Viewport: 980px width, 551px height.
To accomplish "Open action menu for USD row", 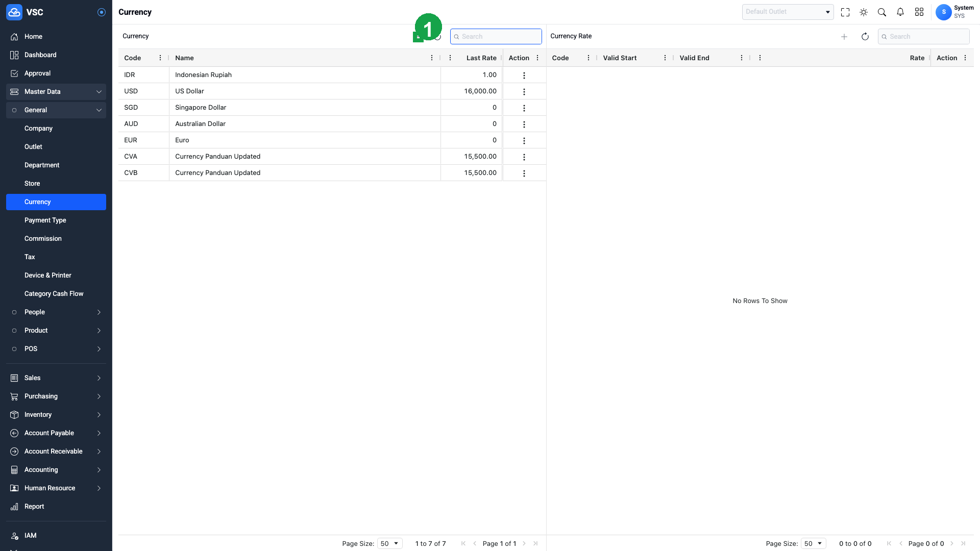I will 524,92.
